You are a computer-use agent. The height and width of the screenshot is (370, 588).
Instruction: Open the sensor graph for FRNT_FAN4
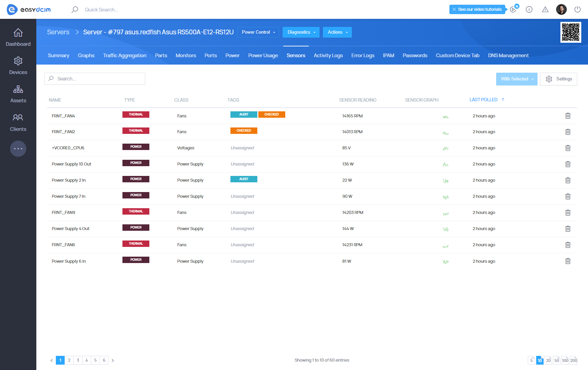click(x=446, y=117)
